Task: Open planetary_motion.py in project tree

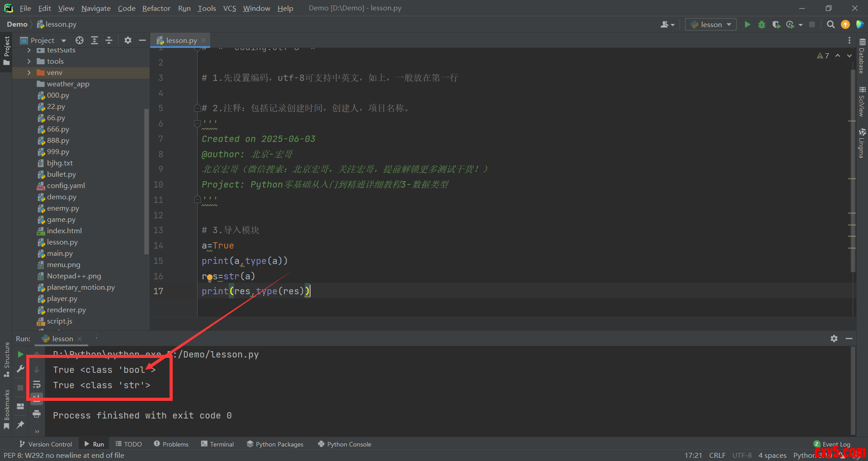Action: click(80, 287)
